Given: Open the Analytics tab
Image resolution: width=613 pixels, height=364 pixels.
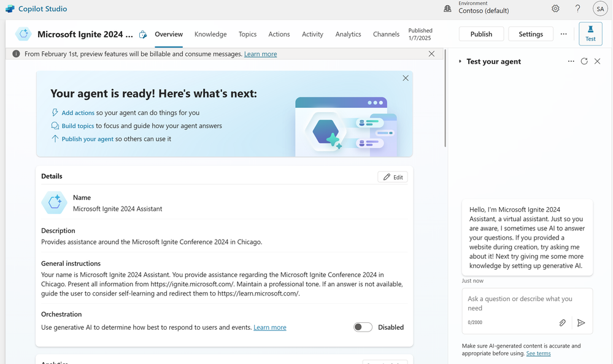Looking at the screenshot, I should (348, 34).
